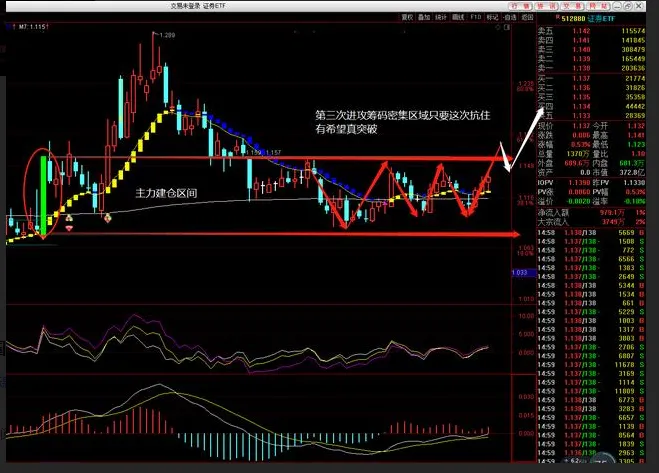This screenshot has height=473, width=659.
Task: Select the 14:58 tick with volume 5669
Action: coord(591,233)
